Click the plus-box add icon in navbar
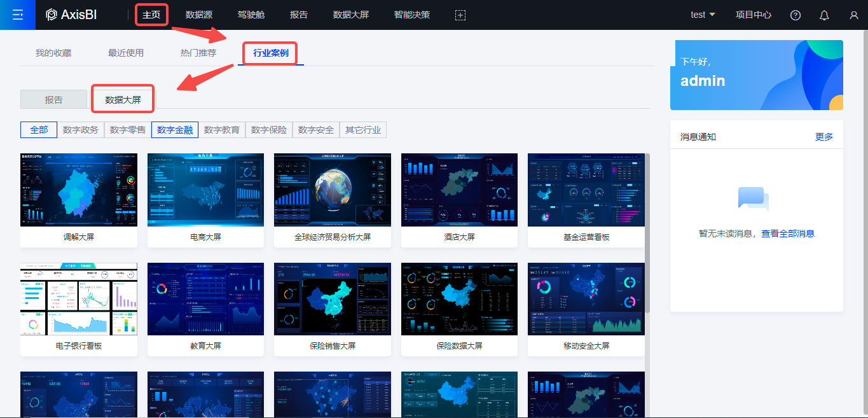 (x=460, y=15)
